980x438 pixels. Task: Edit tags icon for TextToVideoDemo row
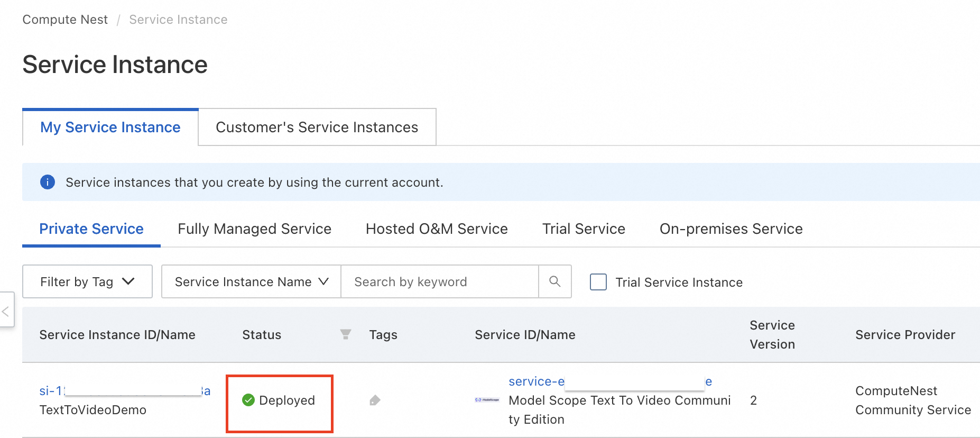[x=375, y=400]
